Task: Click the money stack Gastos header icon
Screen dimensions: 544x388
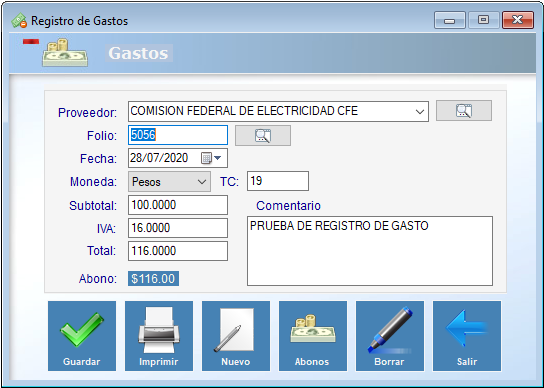Action: [65, 53]
